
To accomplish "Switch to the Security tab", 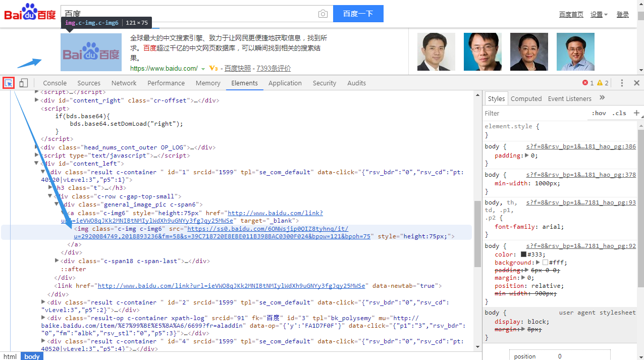I will pos(324,83).
